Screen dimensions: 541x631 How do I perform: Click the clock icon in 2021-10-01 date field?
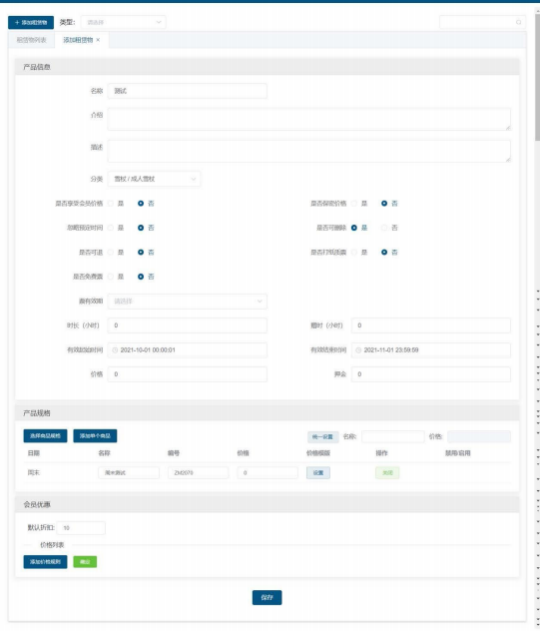[x=115, y=350]
